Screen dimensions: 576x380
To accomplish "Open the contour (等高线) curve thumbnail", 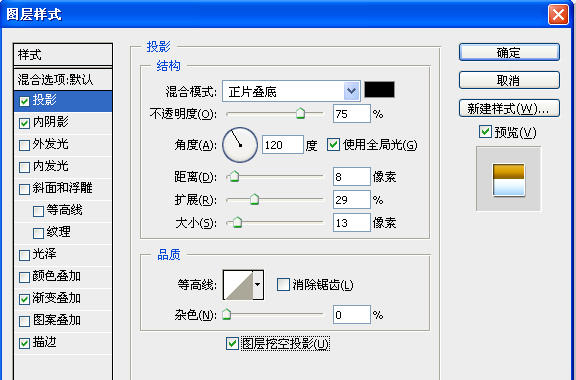I will 238,285.
